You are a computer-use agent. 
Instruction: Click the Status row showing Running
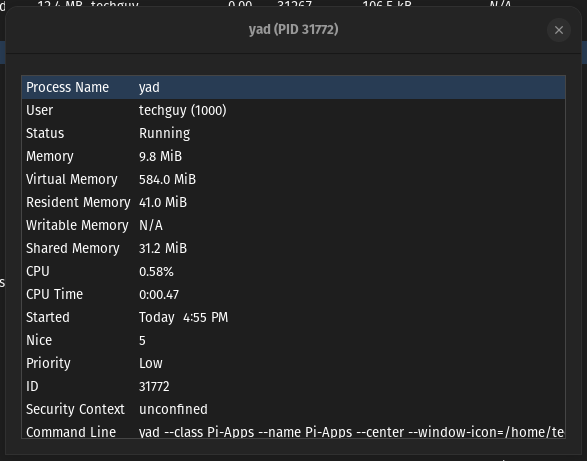pos(294,133)
